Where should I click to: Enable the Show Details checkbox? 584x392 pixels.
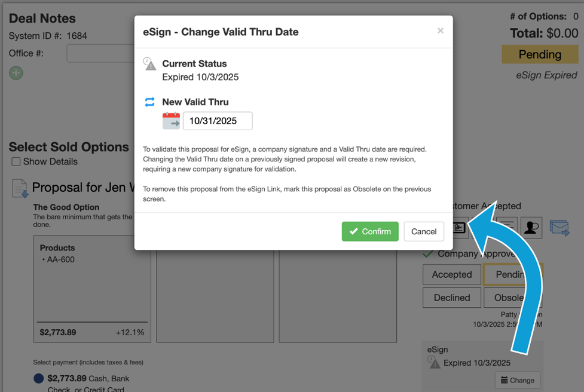pyautogui.click(x=16, y=161)
